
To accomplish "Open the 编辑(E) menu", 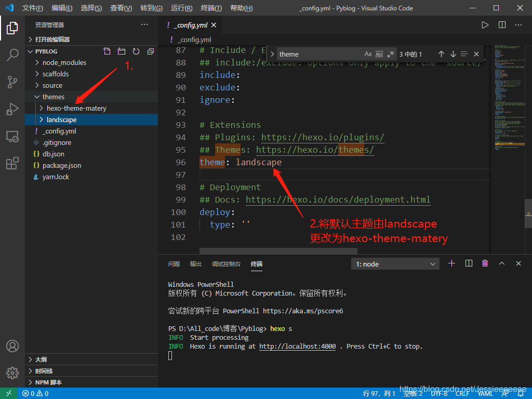I will tap(62, 8).
